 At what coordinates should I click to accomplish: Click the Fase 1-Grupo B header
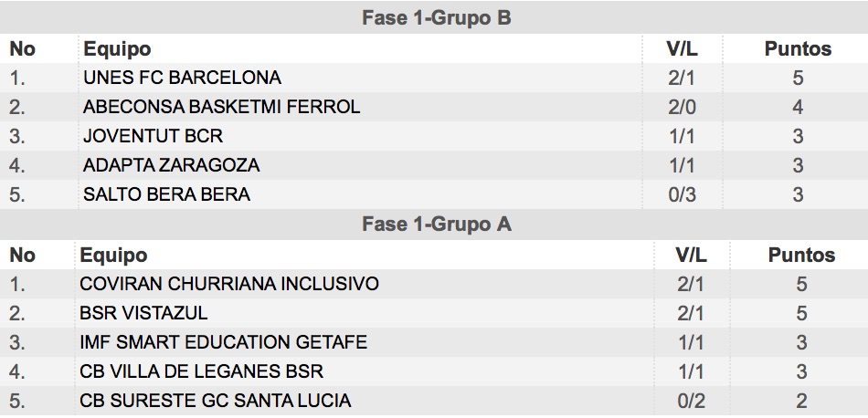(x=436, y=18)
